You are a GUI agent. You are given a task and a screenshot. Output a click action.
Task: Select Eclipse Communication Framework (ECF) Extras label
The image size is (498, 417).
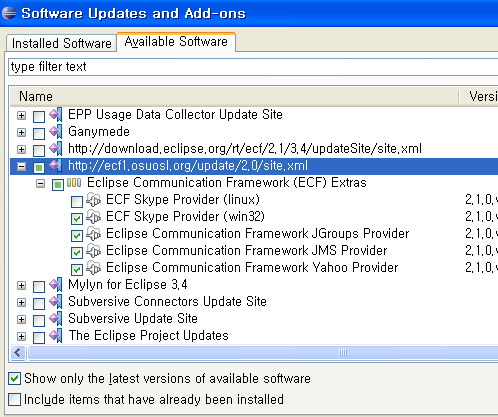(x=227, y=183)
